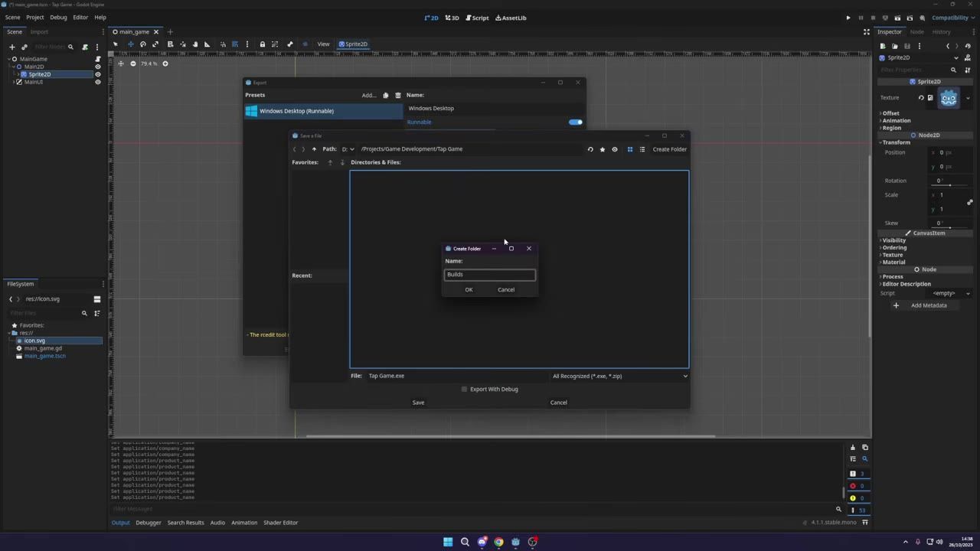The width and height of the screenshot is (980, 551).
Task: Clear the output log with broom icon
Action: 853,447
